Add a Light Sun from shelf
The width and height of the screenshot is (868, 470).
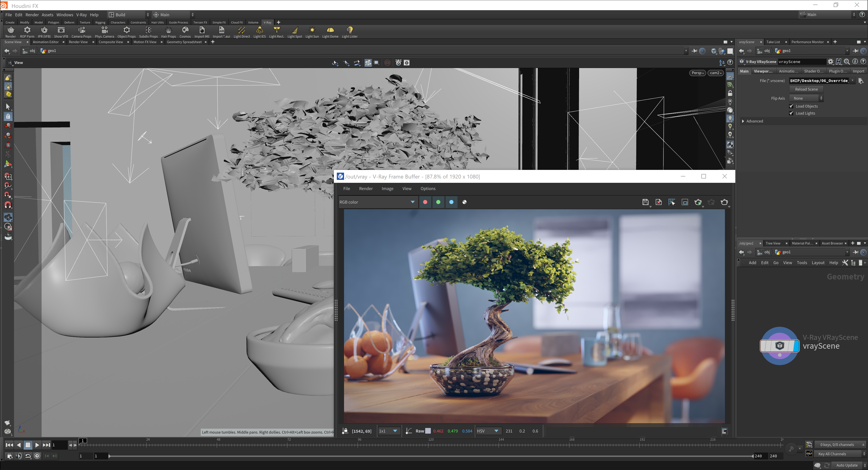tap(312, 32)
